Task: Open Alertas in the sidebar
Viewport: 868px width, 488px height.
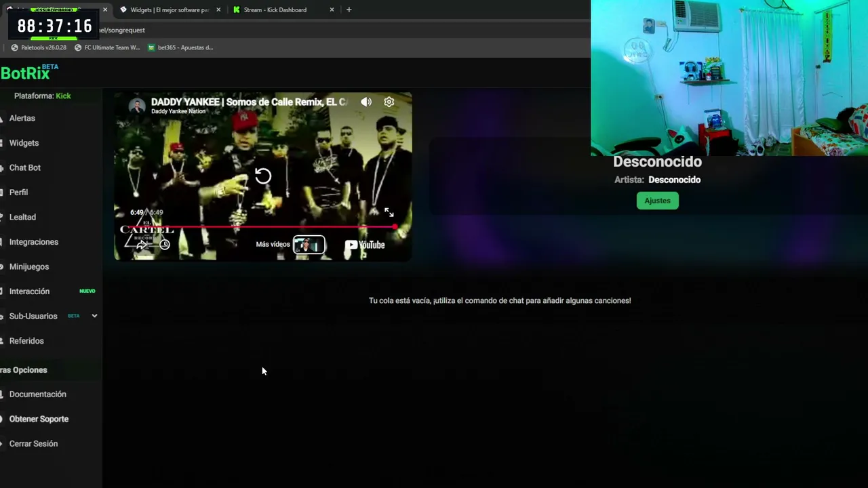Action: [22, 118]
